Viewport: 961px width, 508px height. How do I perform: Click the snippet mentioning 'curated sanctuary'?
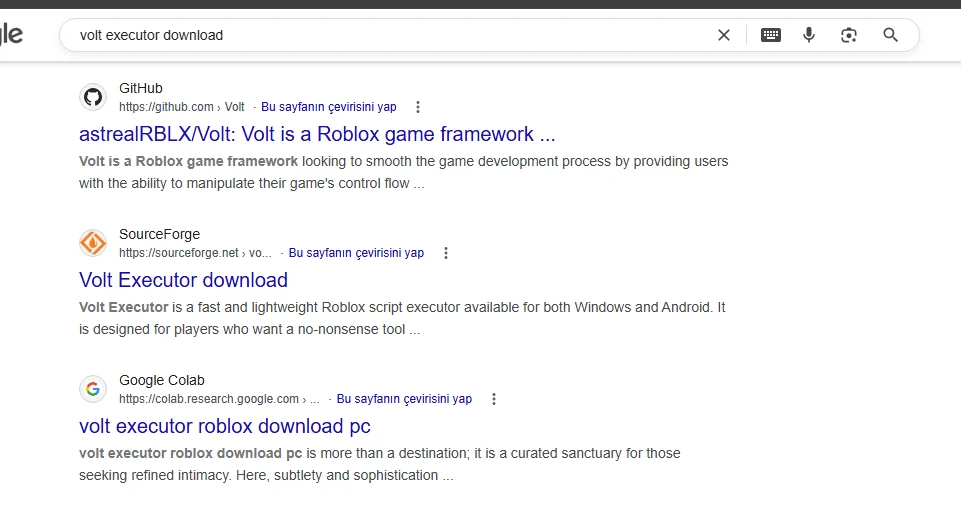379,464
